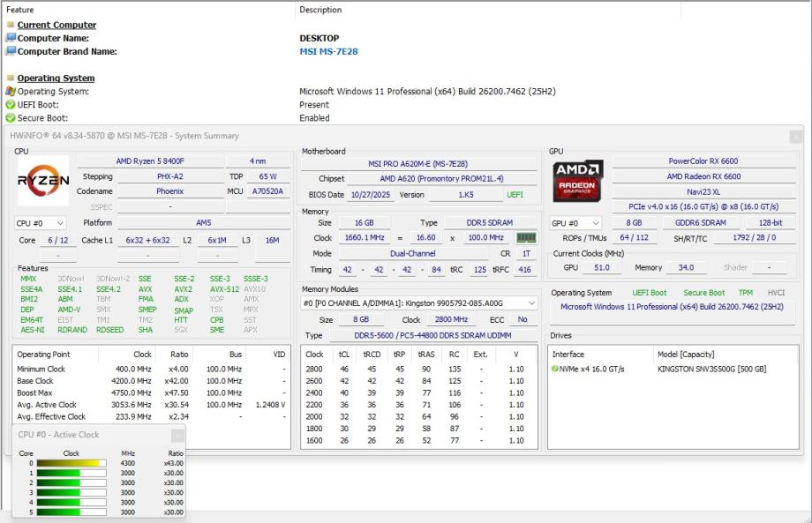
Task: Open the GPU #0 selector dropdown
Action: [x=575, y=223]
